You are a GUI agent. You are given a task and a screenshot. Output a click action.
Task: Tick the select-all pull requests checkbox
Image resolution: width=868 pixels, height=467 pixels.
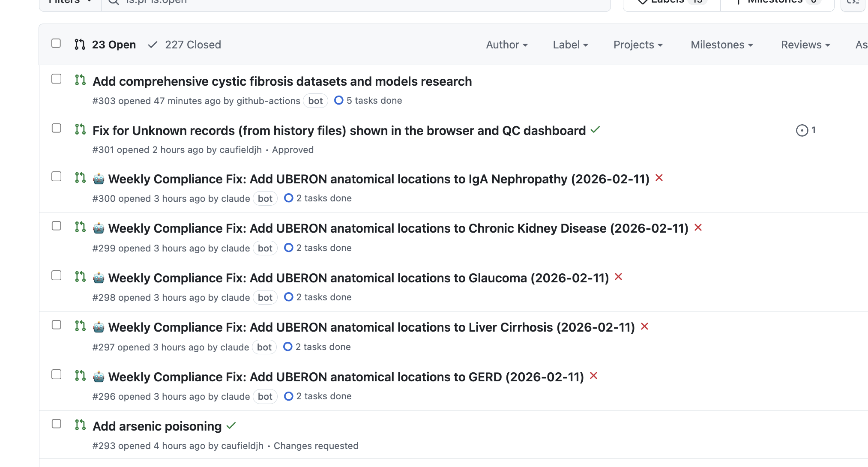coord(56,43)
